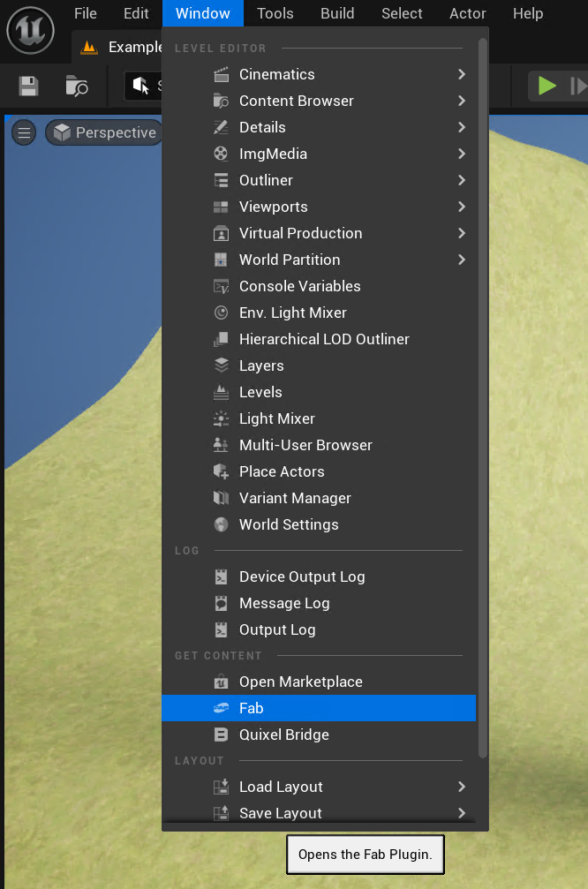The height and width of the screenshot is (889, 588).
Task: Expand the ImgMedia submenu arrow
Action: 462,154
